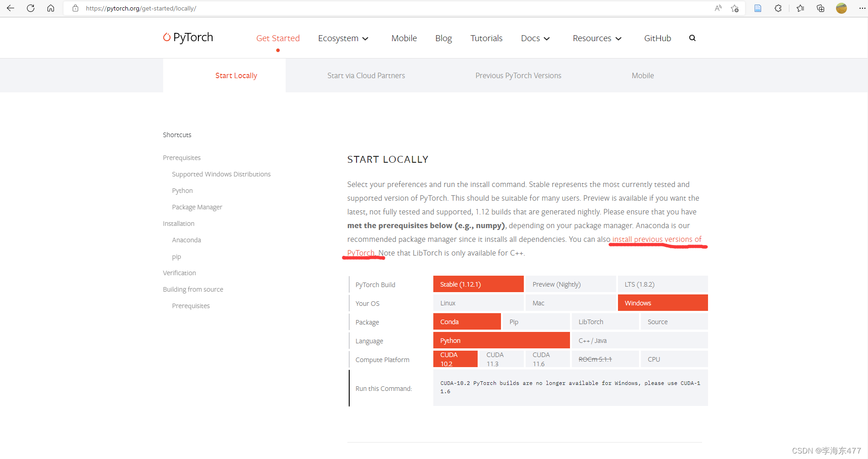This screenshot has width=868, height=459.
Task: Select Pip package option
Action: [536, 321]
